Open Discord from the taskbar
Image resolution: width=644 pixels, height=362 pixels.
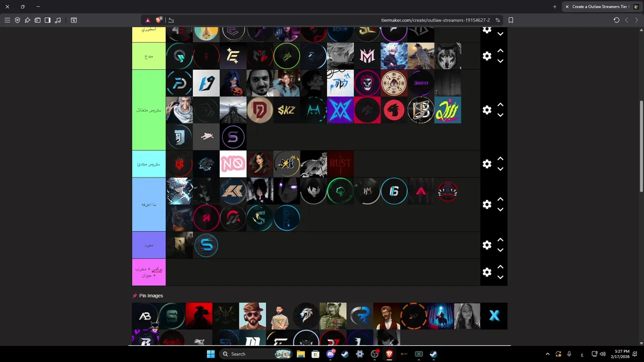(x=331, y=354)
